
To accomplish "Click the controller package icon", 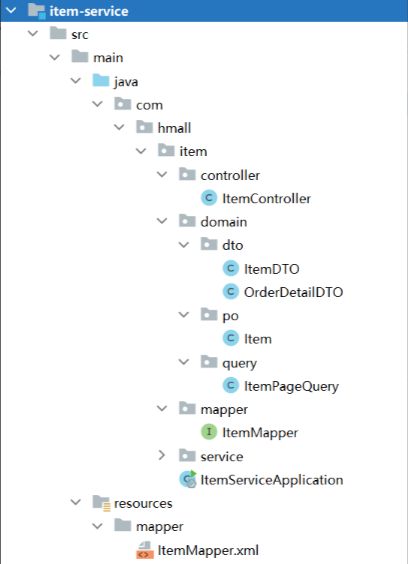I will tap(187, 174).
